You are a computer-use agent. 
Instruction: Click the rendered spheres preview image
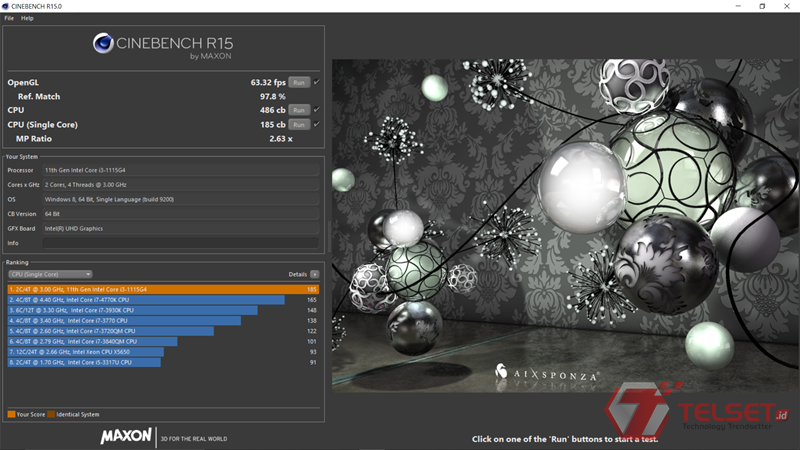tap(565, 226)
